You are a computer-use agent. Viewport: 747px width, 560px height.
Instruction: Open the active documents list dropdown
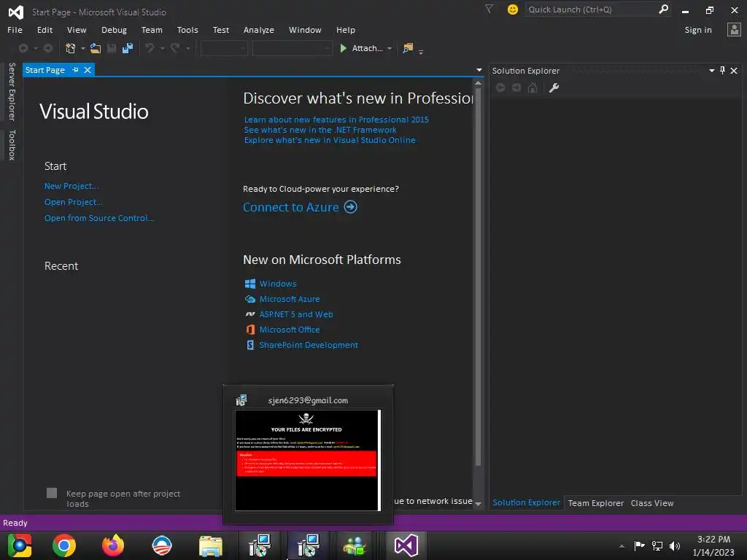(x=479, y=70)
